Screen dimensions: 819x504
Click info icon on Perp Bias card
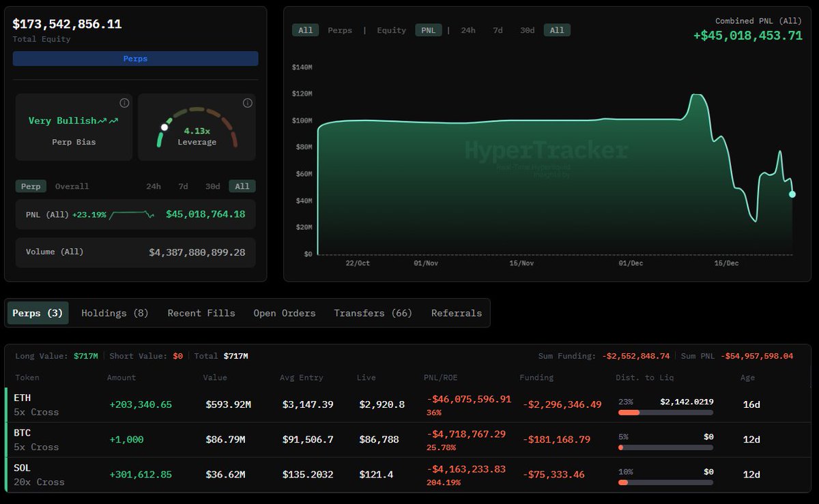[124, 103]
